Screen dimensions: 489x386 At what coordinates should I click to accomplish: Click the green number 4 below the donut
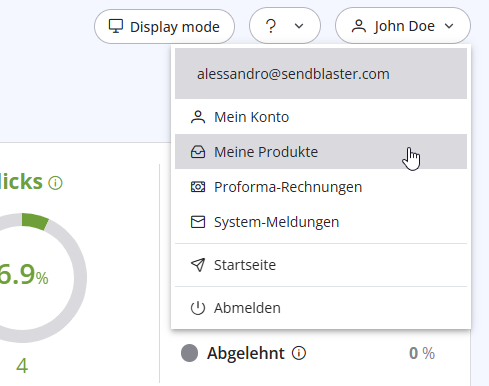point(22,366)
